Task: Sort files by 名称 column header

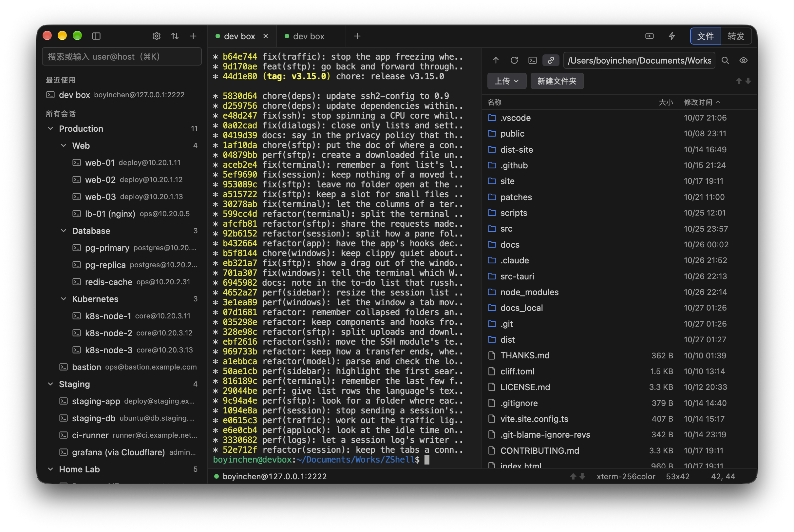Action: pyautogui.click(x=494, y=102)
